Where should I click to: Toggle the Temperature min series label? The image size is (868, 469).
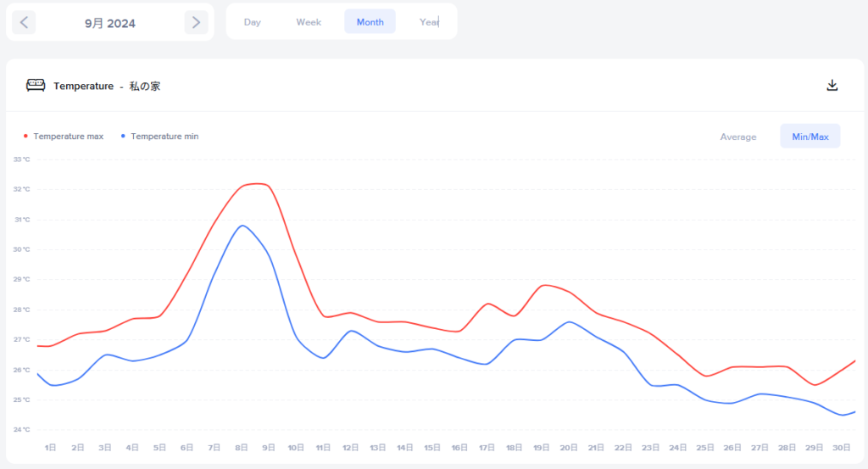[164, 137]
